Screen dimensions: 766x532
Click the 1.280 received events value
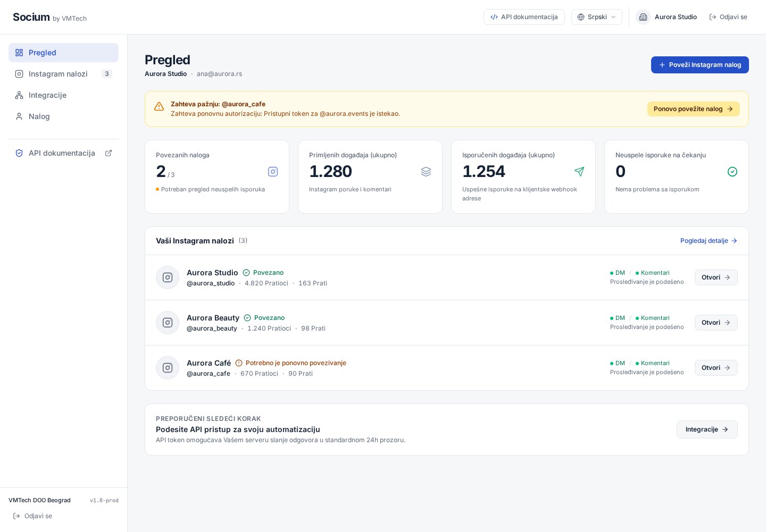point(330,172)
